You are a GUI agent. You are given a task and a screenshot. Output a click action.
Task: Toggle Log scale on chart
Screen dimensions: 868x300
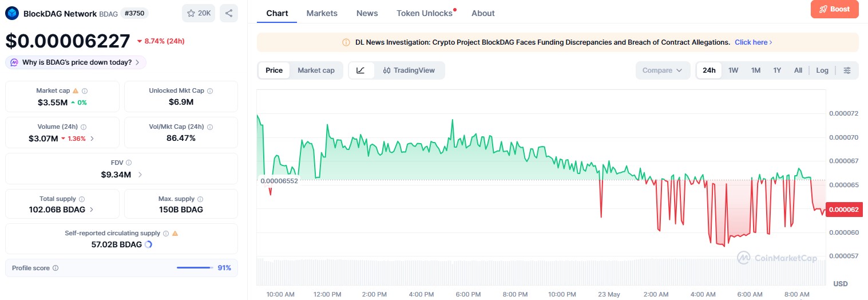coord(822,70)
